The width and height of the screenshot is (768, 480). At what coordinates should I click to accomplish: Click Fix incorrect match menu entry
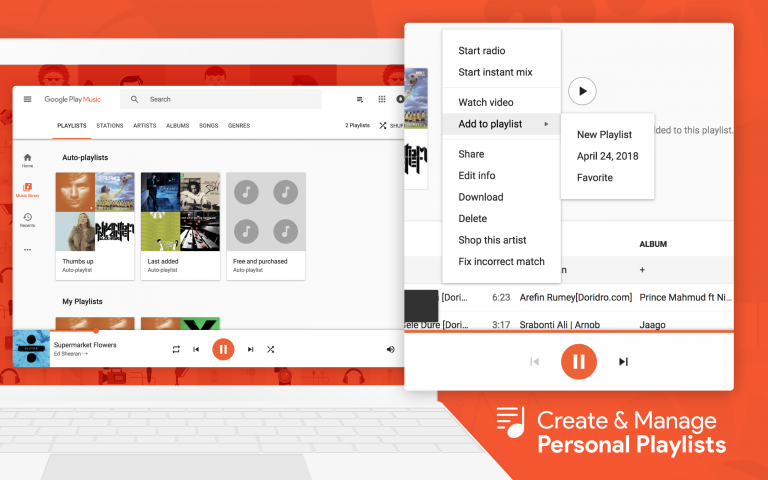coord(501,262)
